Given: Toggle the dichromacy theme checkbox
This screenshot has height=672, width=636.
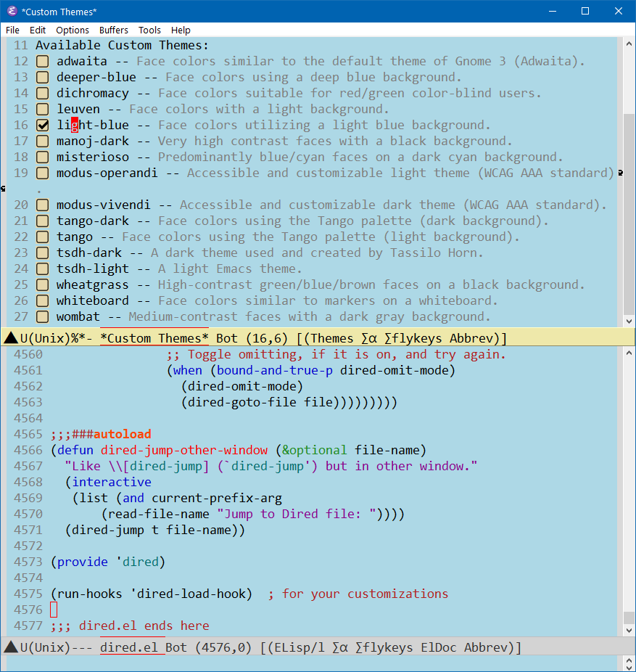Looking at the screenshot, I should (42, 94).
